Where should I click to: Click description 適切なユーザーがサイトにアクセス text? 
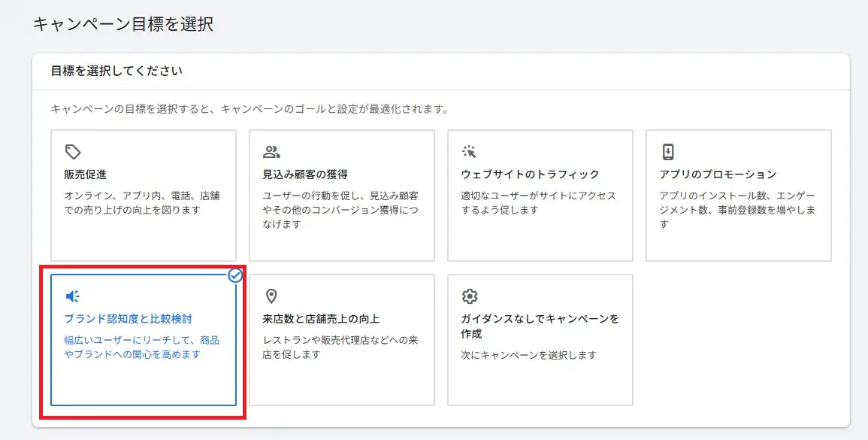[x=539, y=203]
